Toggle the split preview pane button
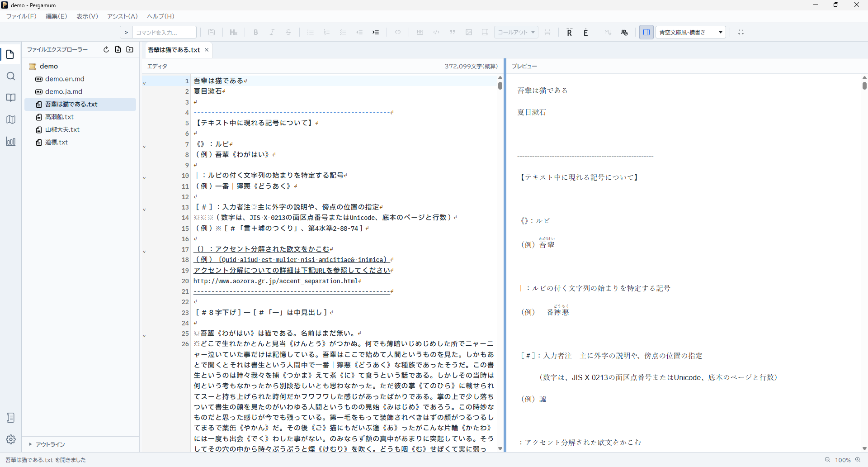 point(646,32)
